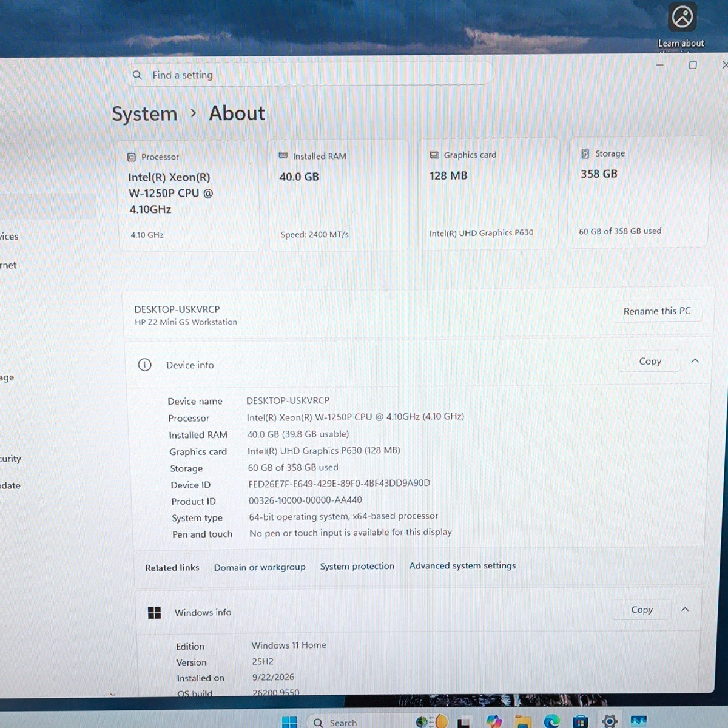Minimize the Settings window

point(660,65)
